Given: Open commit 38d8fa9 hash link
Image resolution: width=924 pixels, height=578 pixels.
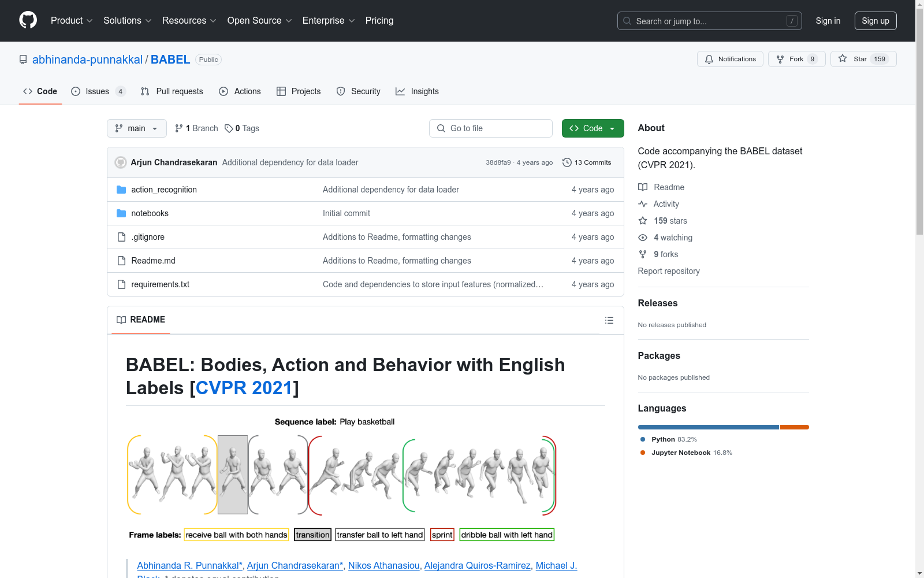Looking at the screenshot, I should pos(498,162).
